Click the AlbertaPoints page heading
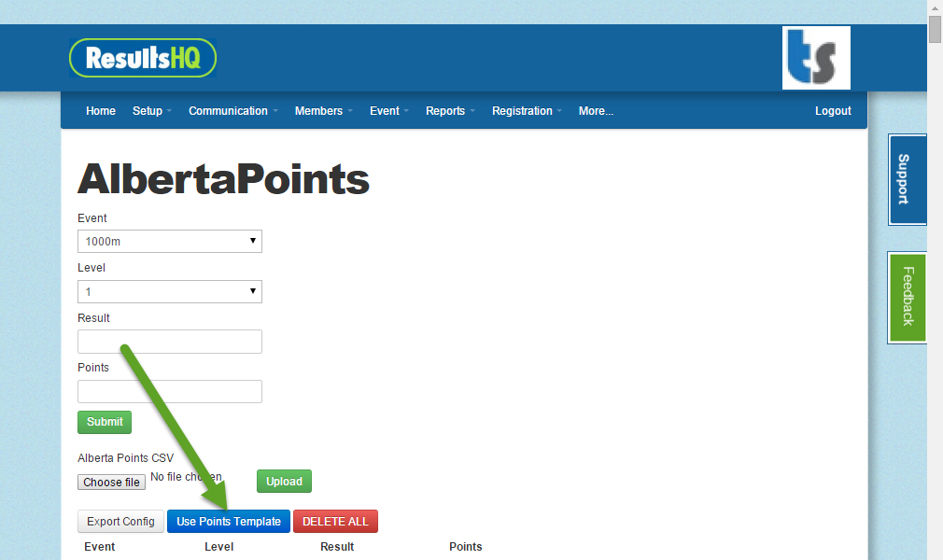The height and width of the screenshot is (560, 943). (223, 179)
